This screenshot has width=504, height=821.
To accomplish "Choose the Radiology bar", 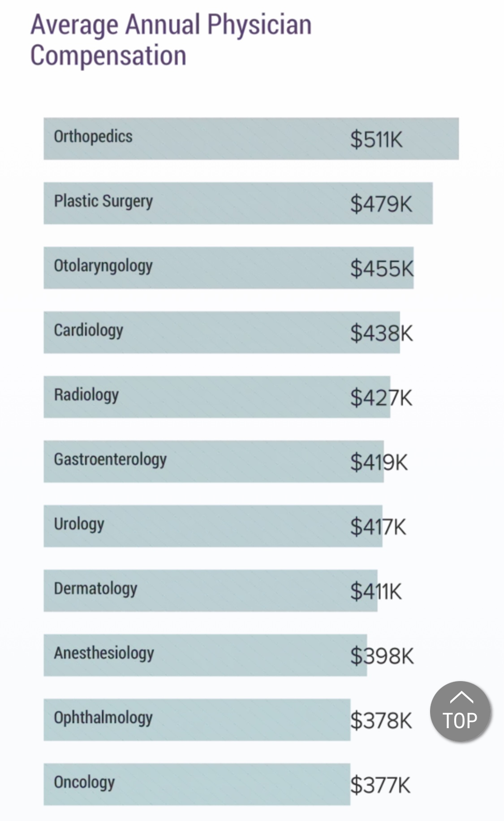I will coord(217,397).
